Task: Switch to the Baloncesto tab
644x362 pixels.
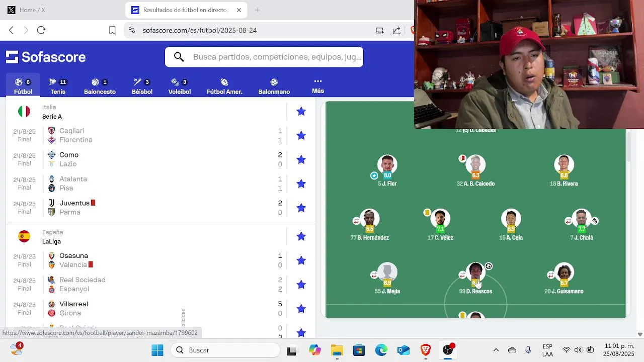Action: tap(100, 86)
